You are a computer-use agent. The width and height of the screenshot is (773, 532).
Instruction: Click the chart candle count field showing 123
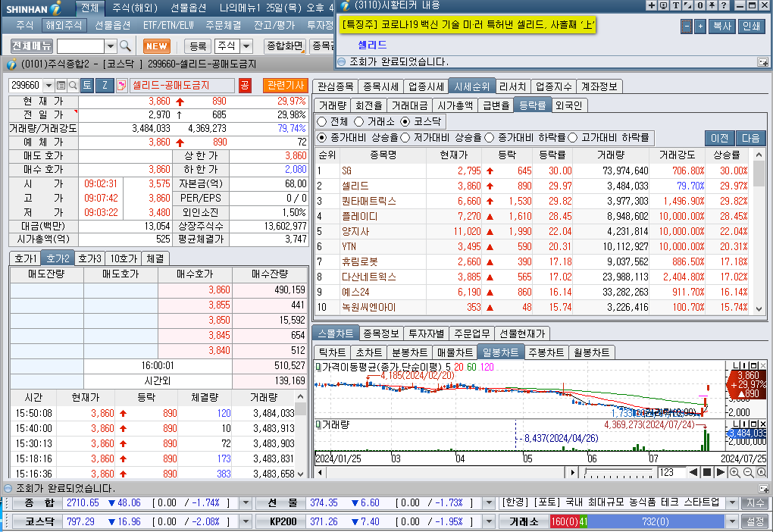[671, 472]
